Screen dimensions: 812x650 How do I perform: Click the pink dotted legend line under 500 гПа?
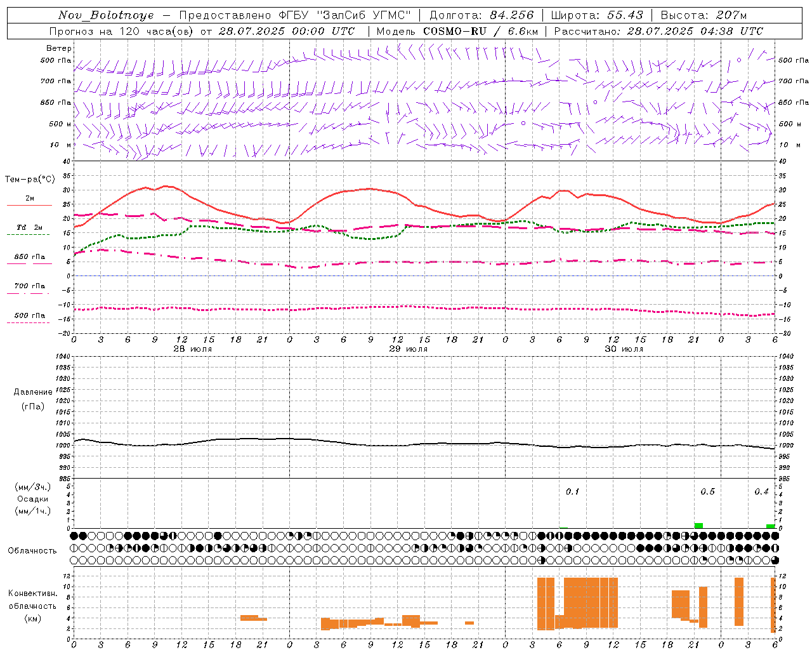(x=28, y=322)
